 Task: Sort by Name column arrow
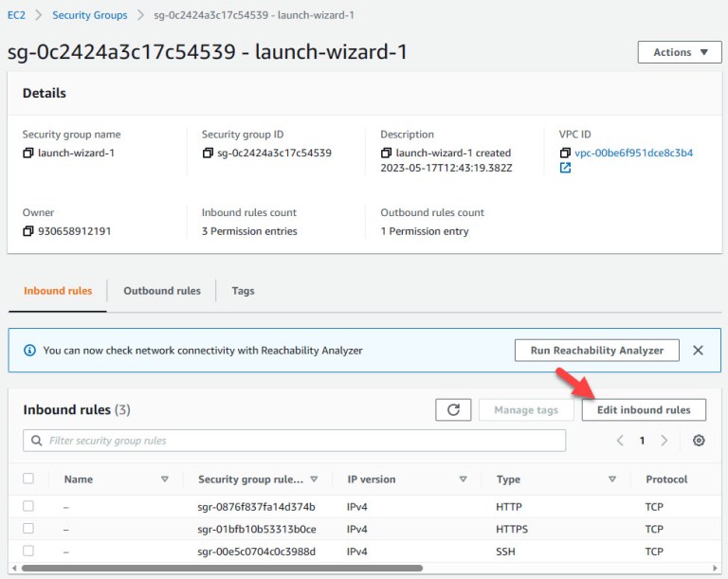pos(164,479)
